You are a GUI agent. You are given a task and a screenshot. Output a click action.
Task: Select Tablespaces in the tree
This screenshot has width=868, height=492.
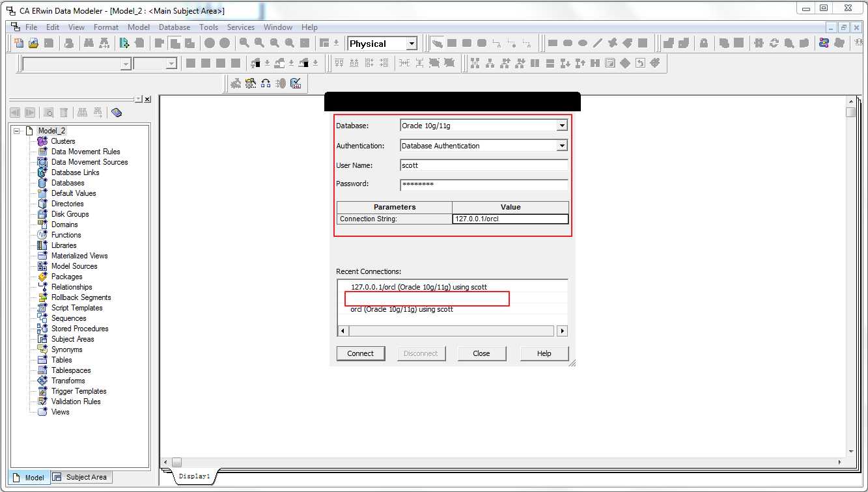click(x=72, y=370)
